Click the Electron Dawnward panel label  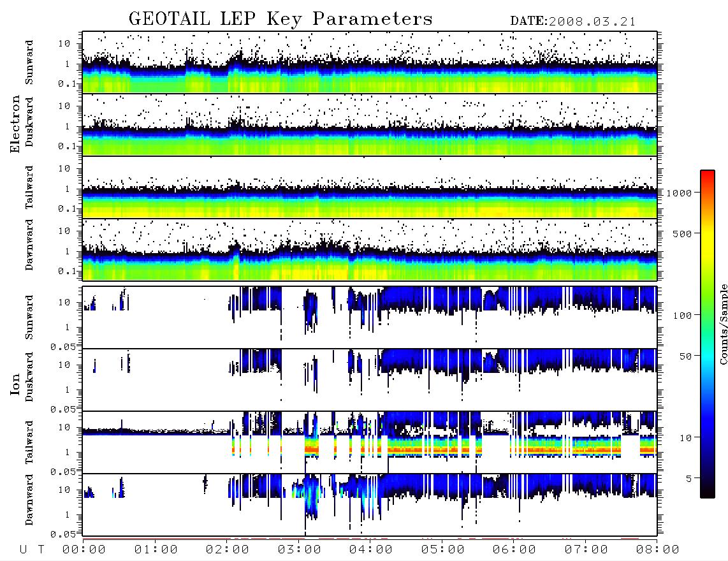(29, 245)
